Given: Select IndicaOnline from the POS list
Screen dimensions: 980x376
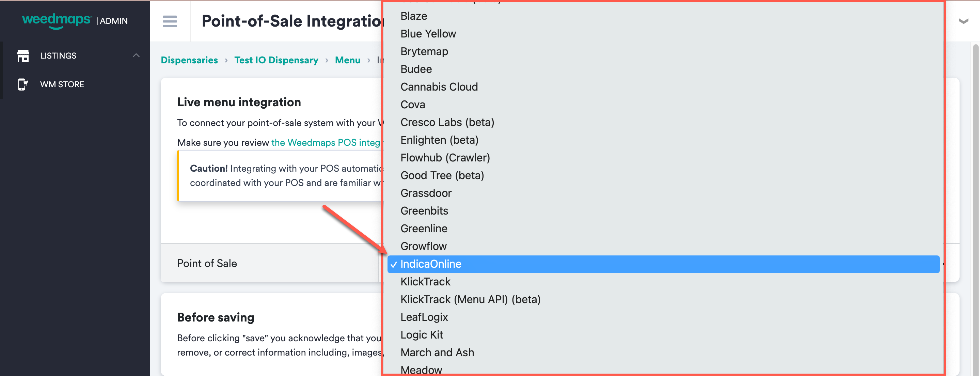Looking at the screenshot, I should coord(431,264).
